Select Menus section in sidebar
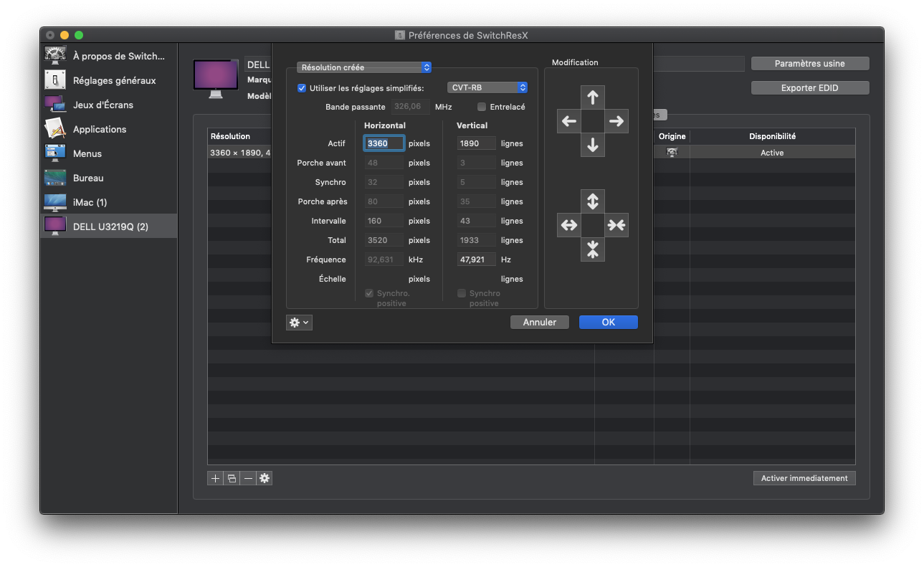Image resolution: width=924 pixels, height=567 pixels. (x=108, y=153)
